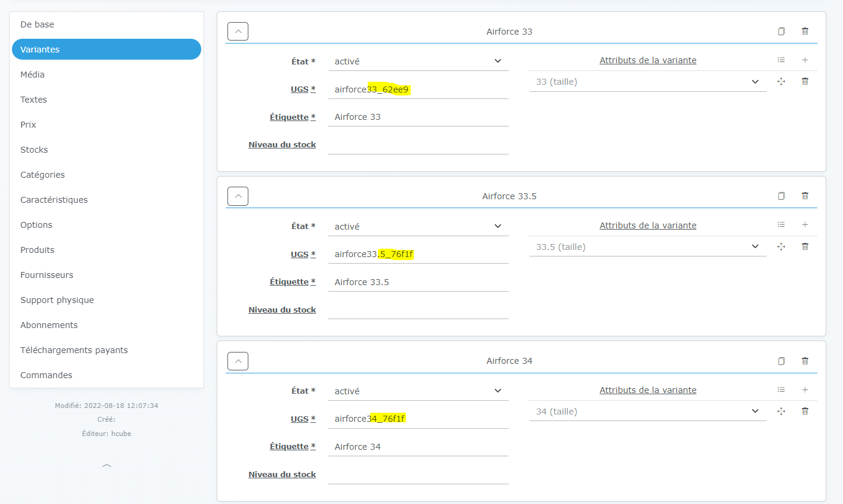Focus UGS field containing airforce33.5_76f1f

(419, 254)
